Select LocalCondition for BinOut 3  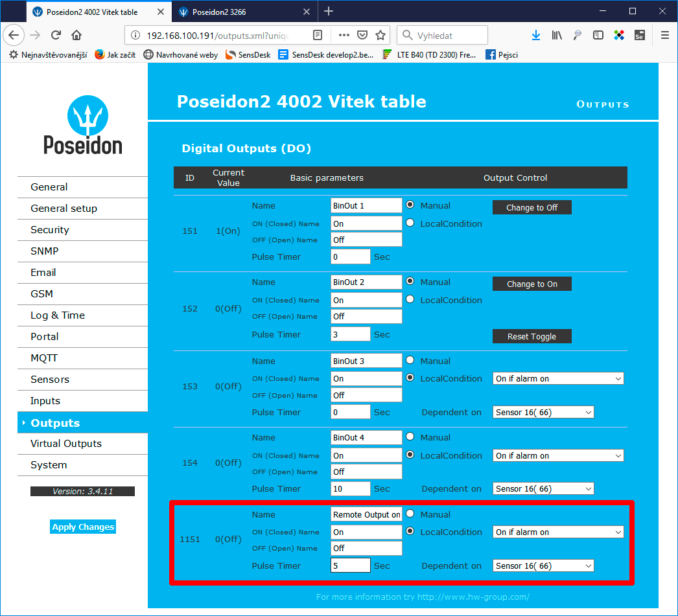pos(410,378)
